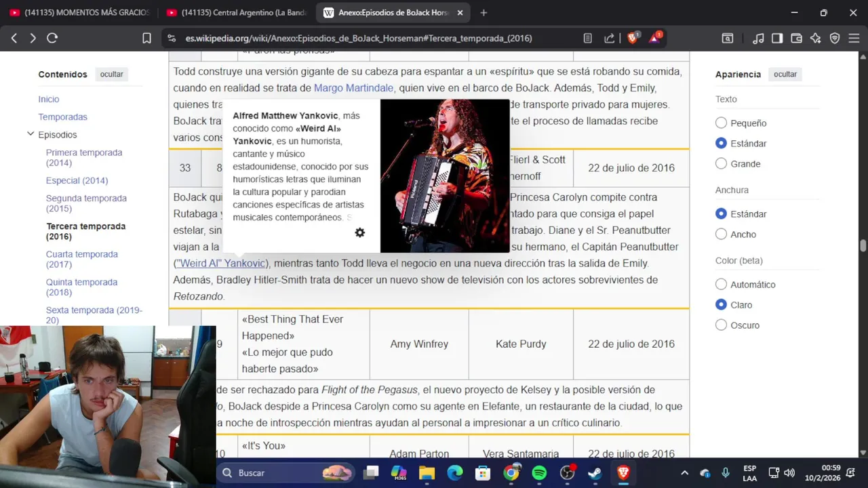The width and height of the screenshot is (868, 488).
Task: Select Ancho width option
Action: 721,234
